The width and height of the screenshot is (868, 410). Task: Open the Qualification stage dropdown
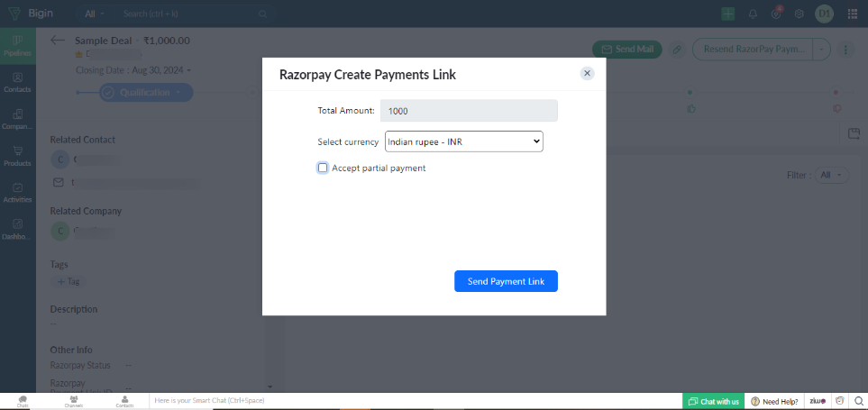click(x=146, y=93)
